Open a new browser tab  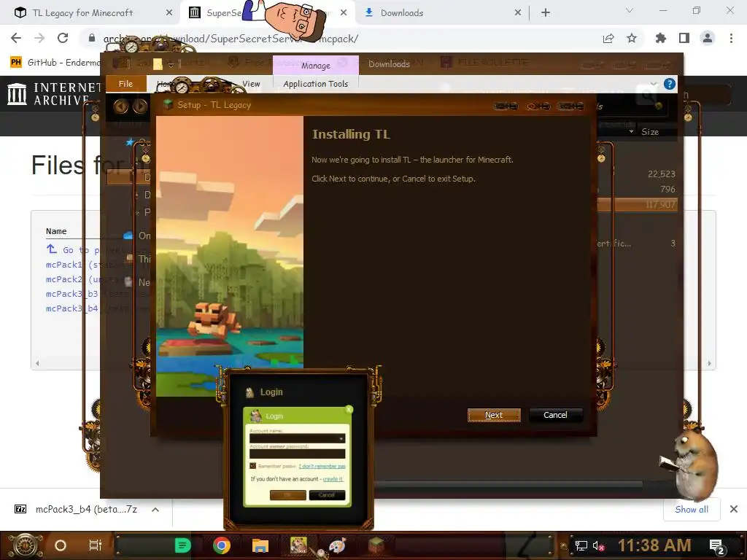[546, 13]
